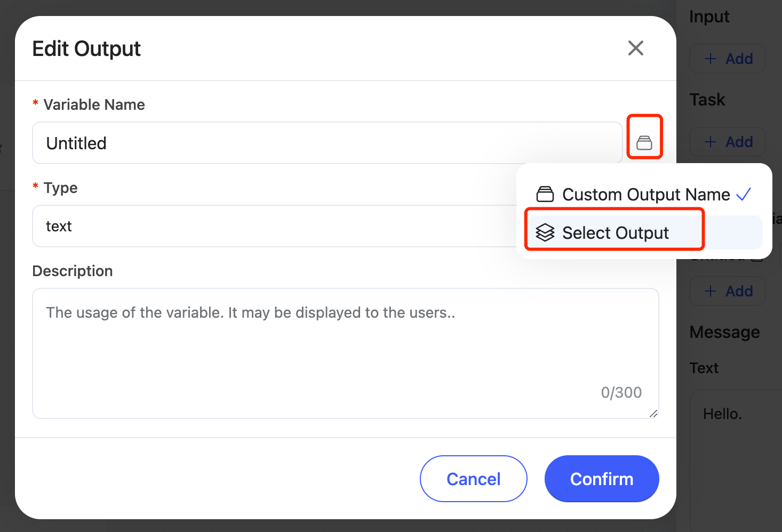Click the box icon before Custom Output Name
The image size is (782, 532).
(545, 194)
